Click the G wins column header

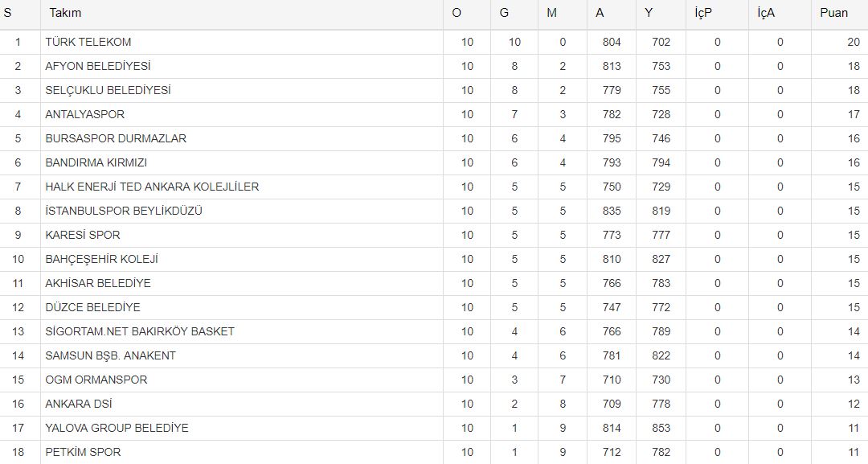pos(504,13)
